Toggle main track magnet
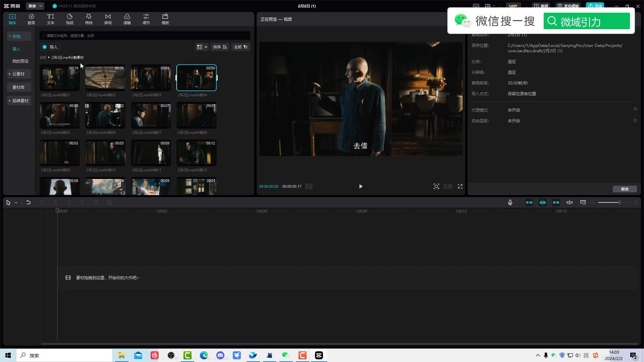Image resolution: width=644 pixels, height=362 pixels. (x=529, y=202)
